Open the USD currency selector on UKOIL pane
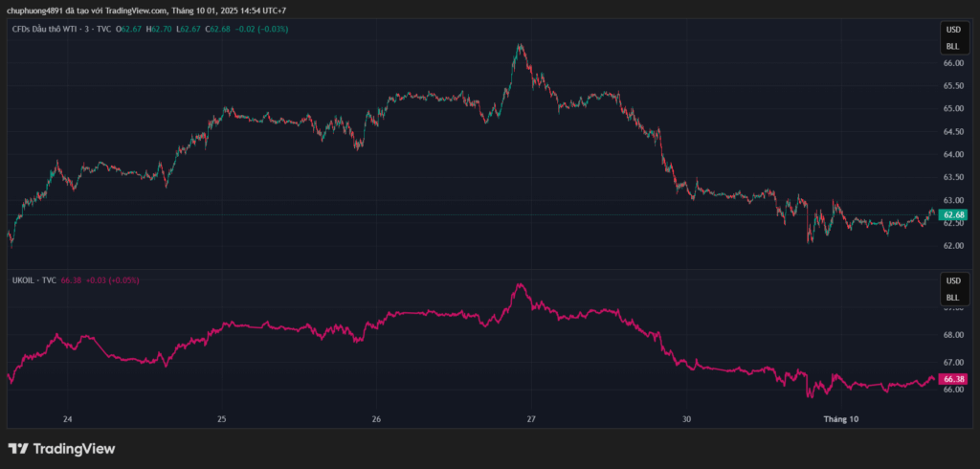980x469 pixels. pos(952,281)
